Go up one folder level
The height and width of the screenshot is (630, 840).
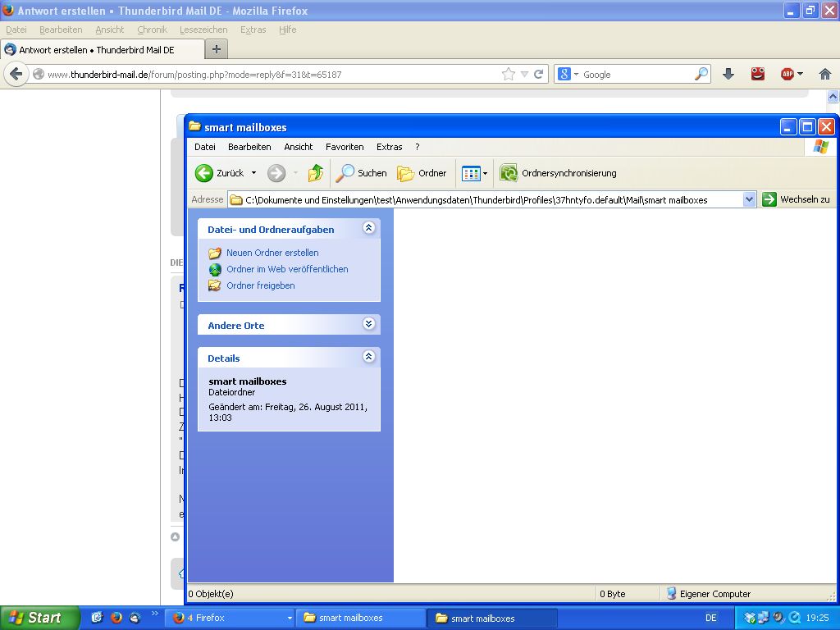(x=316, y=173)
